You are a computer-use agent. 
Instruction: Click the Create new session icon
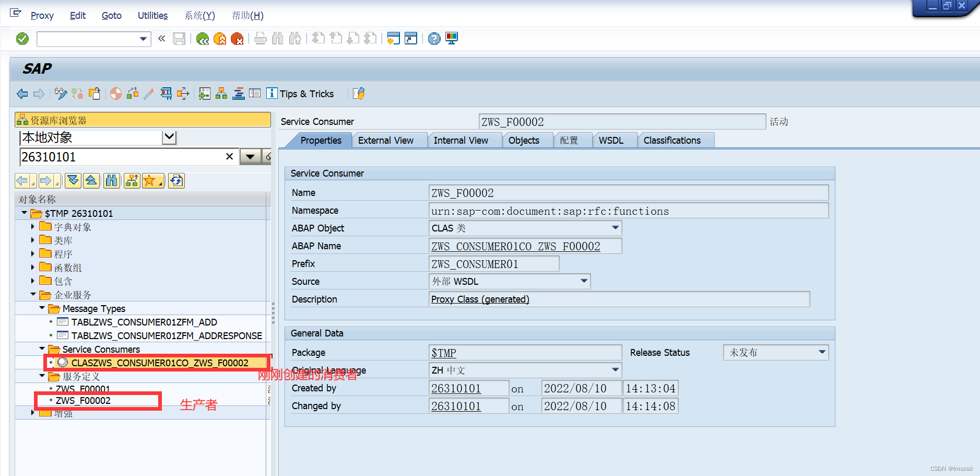394,39
